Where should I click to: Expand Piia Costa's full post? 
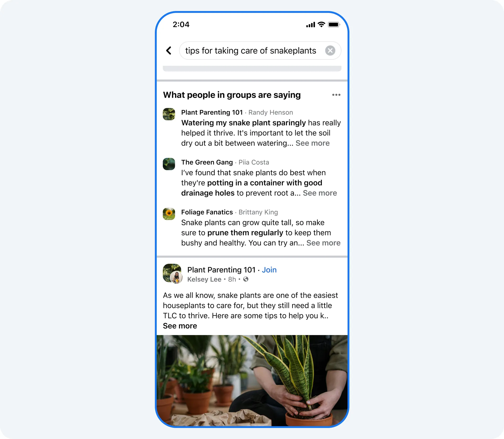[320, 193]
